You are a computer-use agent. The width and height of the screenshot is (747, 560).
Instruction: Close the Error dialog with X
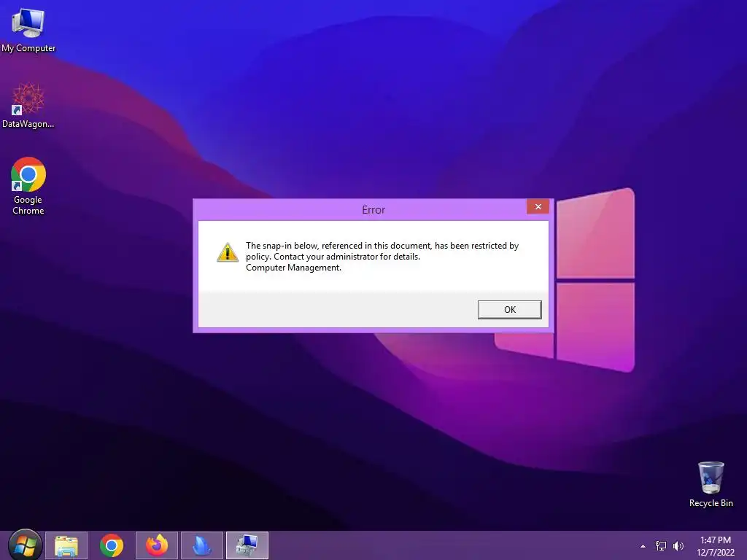coord(538,206)
